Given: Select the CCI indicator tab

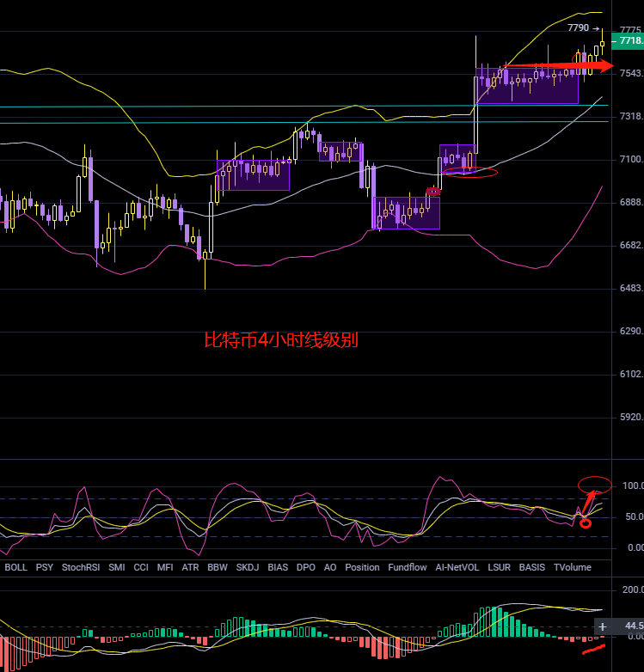Looking at the screenshot, I should tap(141, 568).
